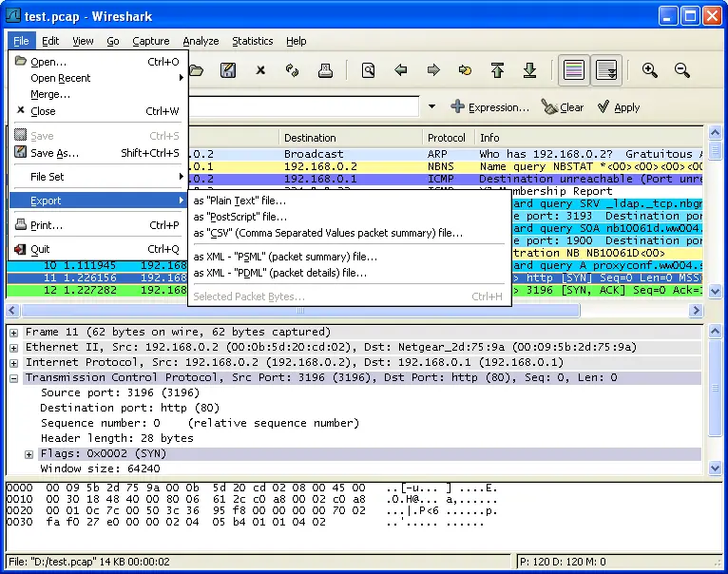The width and height of the screenshot is (728, 574).
Task: Jump to first packet icon
Action: click(x=497, y=70)
